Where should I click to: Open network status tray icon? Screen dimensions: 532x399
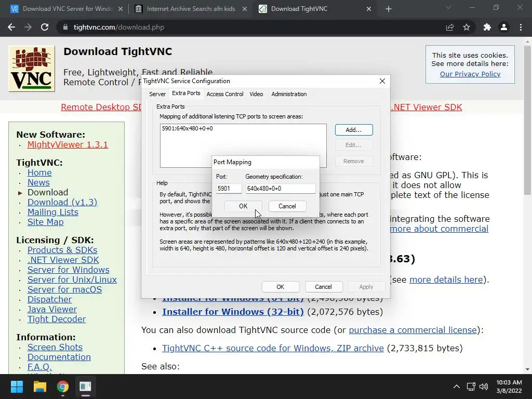pyautogui.click(x=471, y=387)
